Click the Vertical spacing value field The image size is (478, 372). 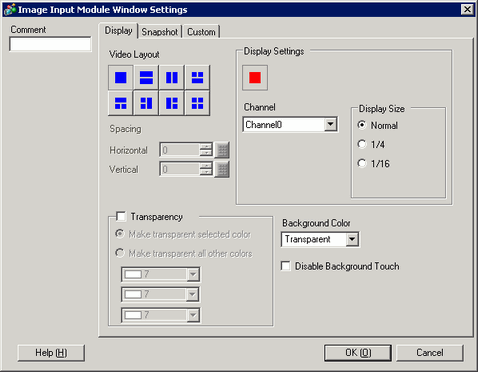[x=180, y=169]
